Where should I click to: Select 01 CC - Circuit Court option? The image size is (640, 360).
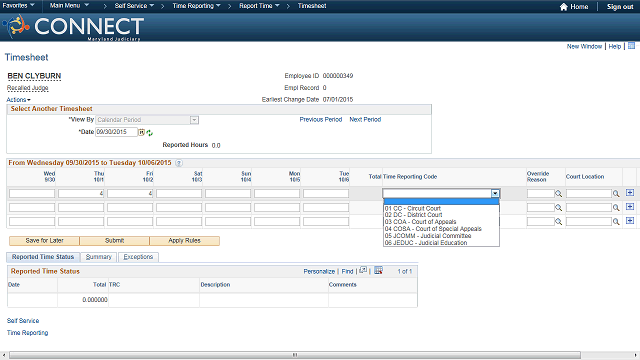[441, 208]
